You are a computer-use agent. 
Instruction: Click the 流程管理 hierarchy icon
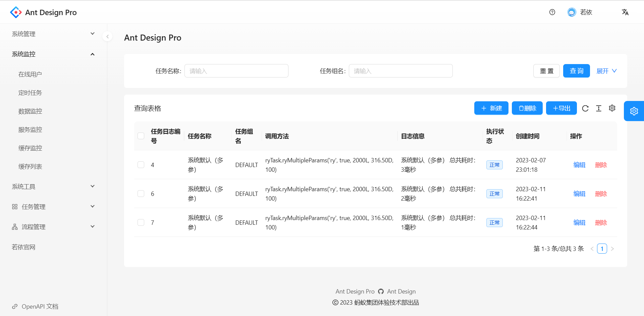pyautogui.click(x=15, y=227)
